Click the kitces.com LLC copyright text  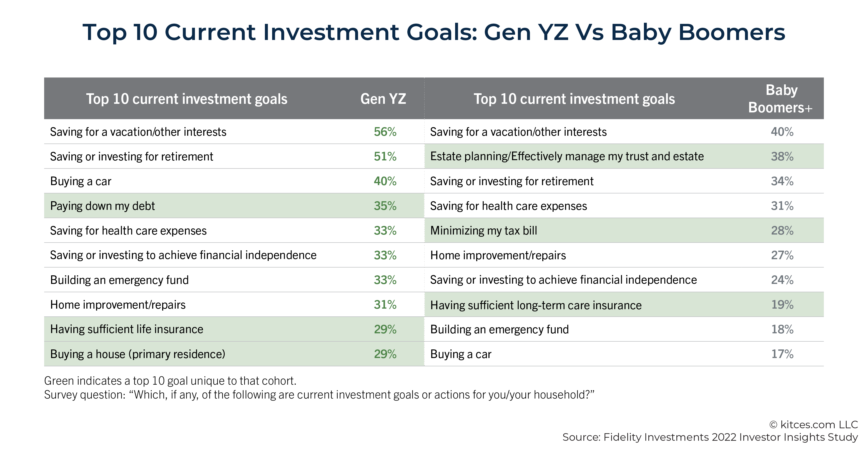813,424
